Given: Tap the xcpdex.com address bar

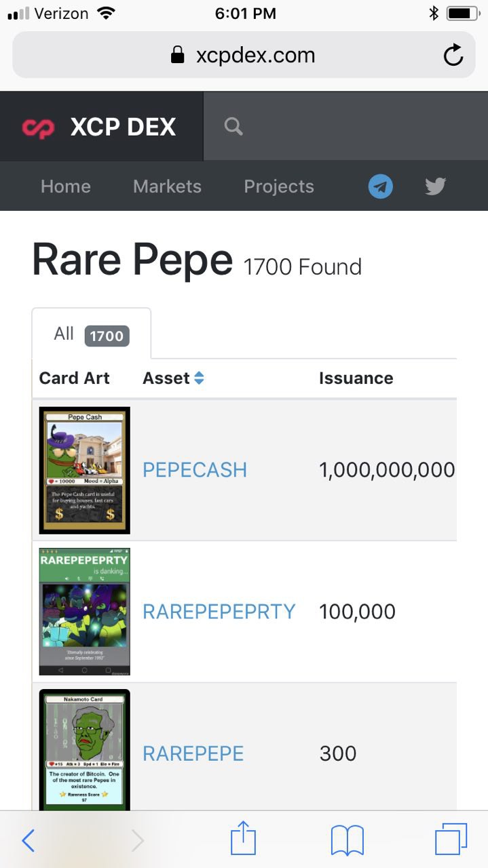Looking at the screenshot, I should (244, 55).
